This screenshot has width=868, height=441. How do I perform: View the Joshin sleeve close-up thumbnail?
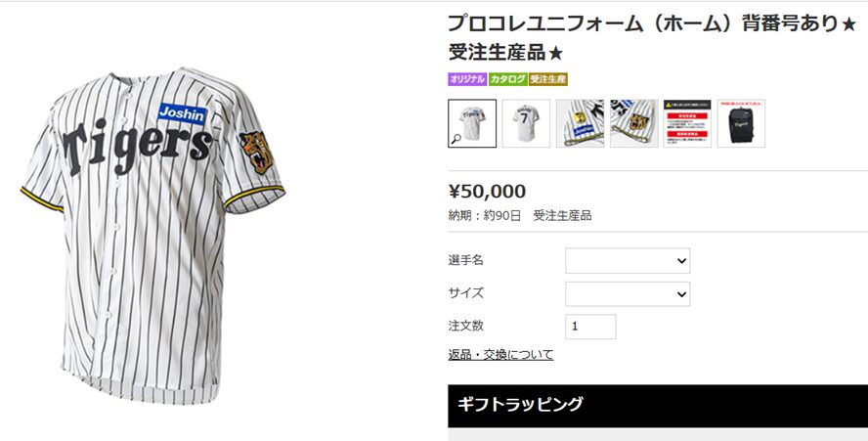tap(580, 123)
